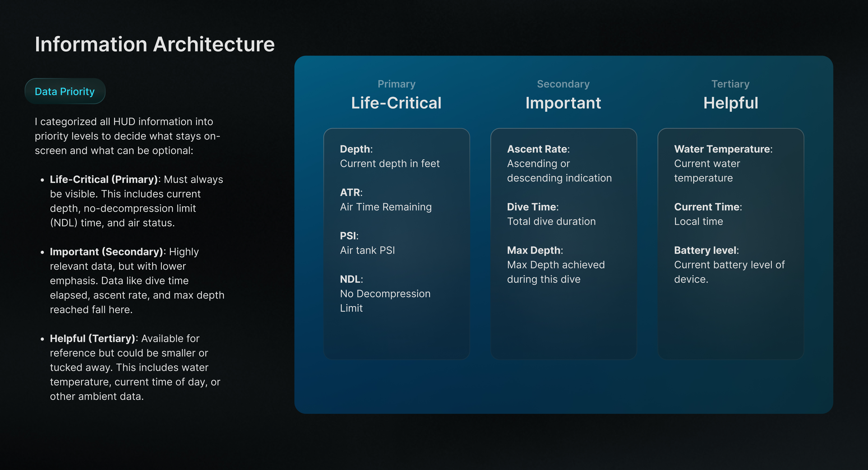Click the Current Time entry
Image resolution: width=868 pixels, height=470 pixels.
point(708,214)
